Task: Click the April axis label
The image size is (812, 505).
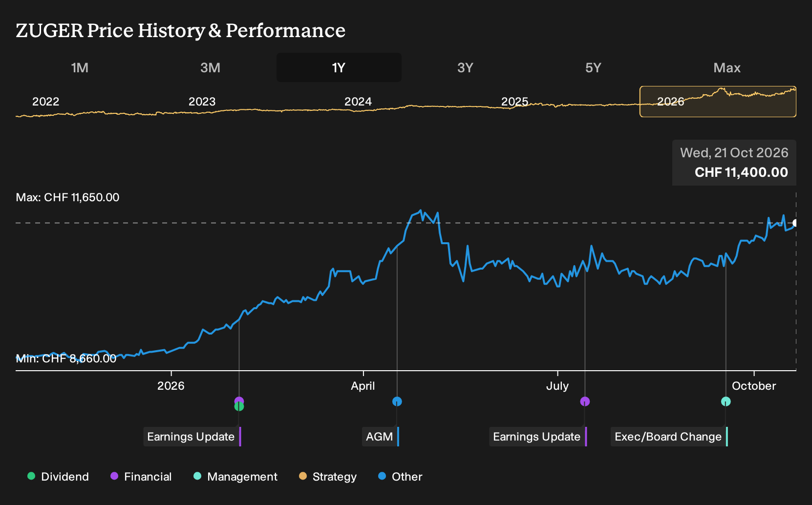Action: pos(363,386)
